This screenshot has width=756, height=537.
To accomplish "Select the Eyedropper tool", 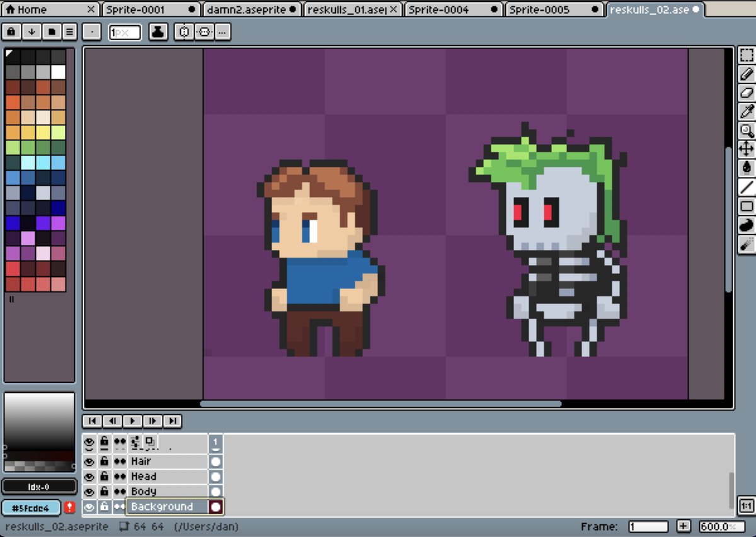I will [747, 112].
